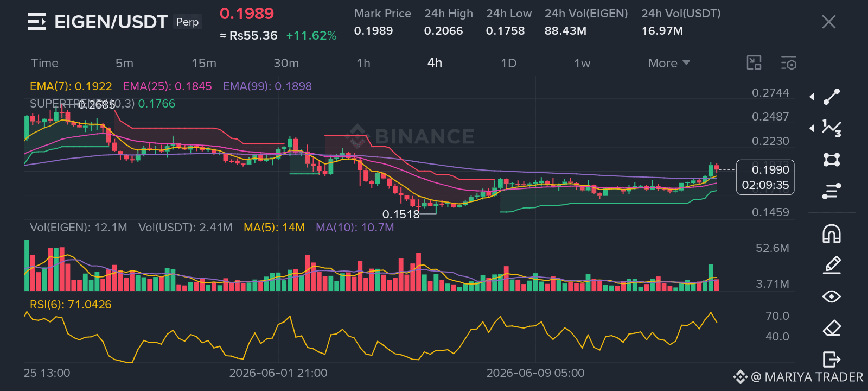Click the ≈ Rs55.36 converted price
868x391 pixels.
248,36
